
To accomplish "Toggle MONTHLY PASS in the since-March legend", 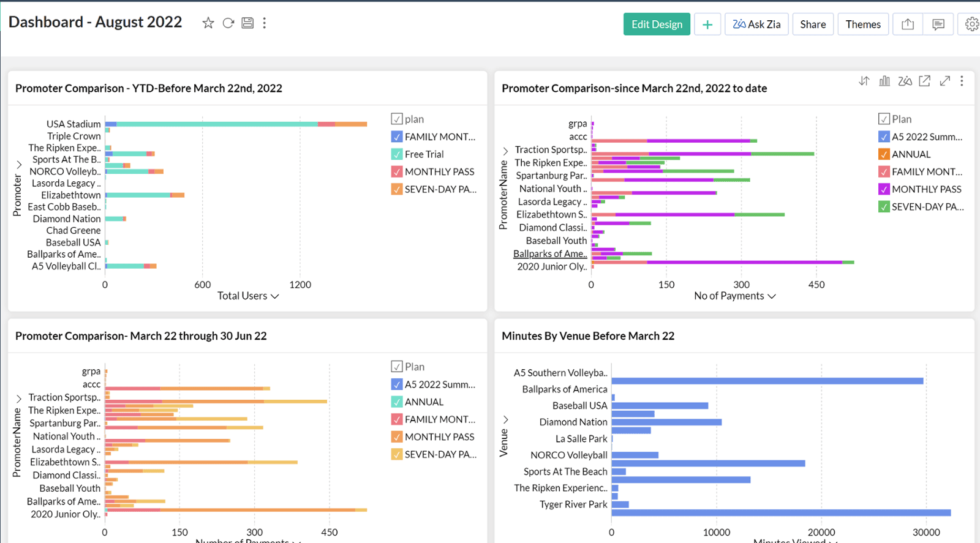I will pos(884,189).
